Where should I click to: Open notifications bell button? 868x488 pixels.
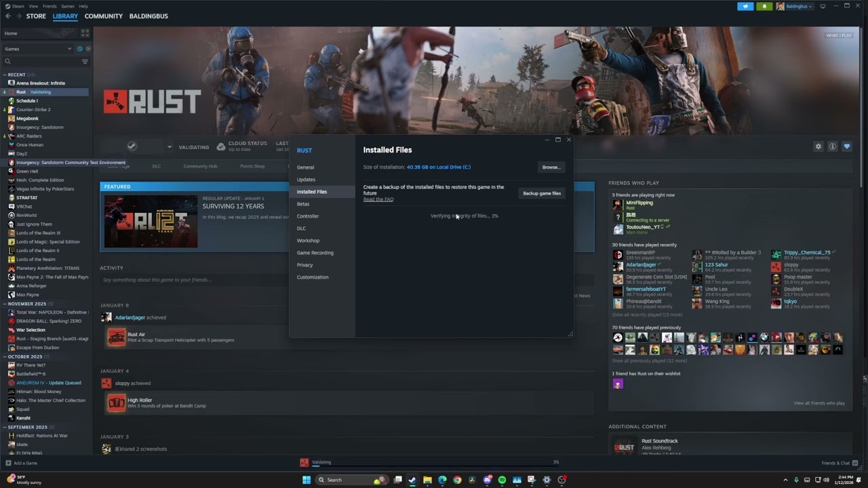[764, 6]
